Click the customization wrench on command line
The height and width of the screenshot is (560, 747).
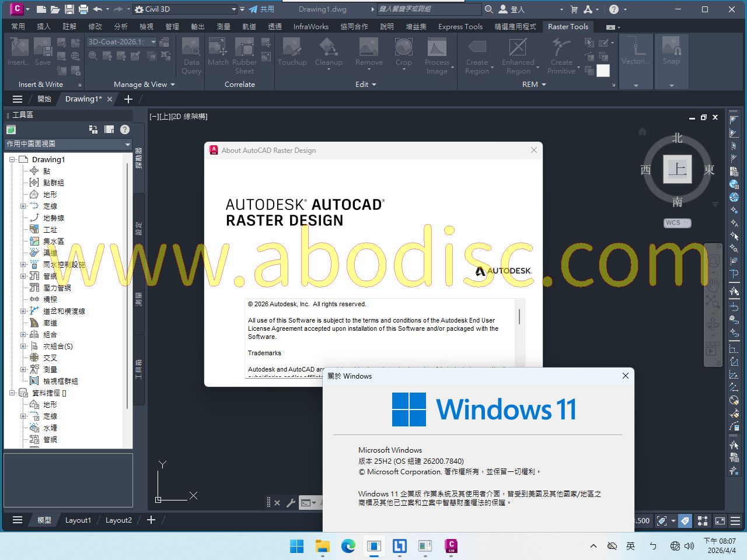[291, 503]
